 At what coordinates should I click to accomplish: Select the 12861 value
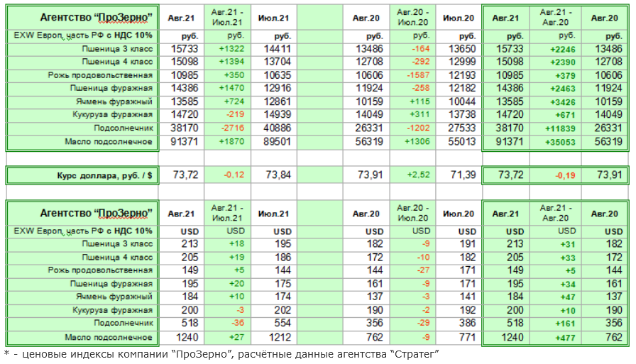click(277, 101)
